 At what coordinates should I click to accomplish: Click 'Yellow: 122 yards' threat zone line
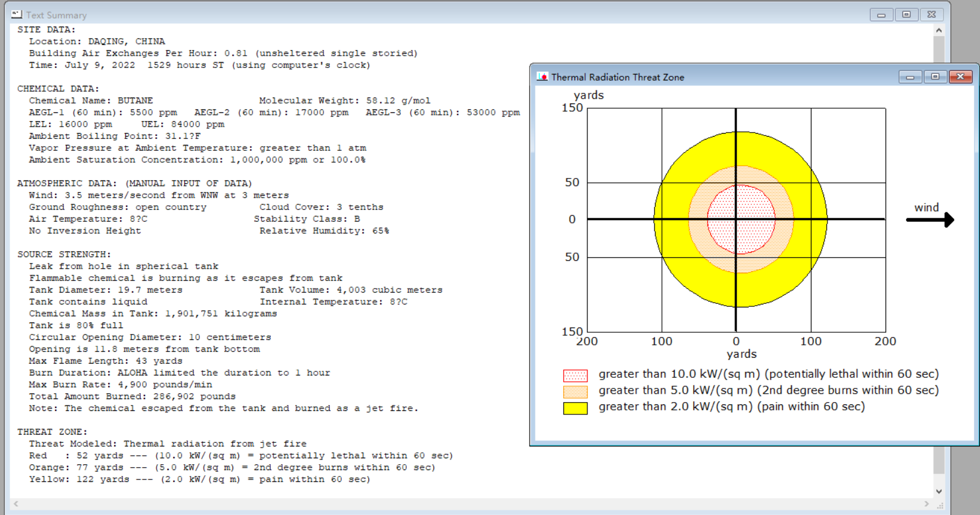click(200, 479)
